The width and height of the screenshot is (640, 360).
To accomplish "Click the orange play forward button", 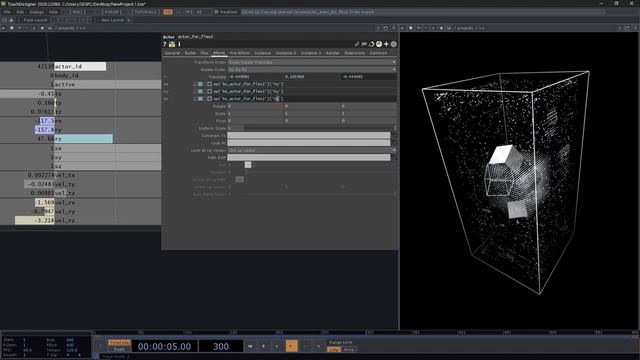I will [x=291, y=346].
